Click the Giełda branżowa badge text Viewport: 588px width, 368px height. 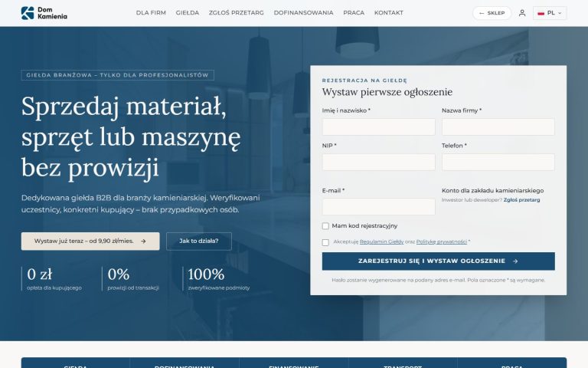click(117, 75)
